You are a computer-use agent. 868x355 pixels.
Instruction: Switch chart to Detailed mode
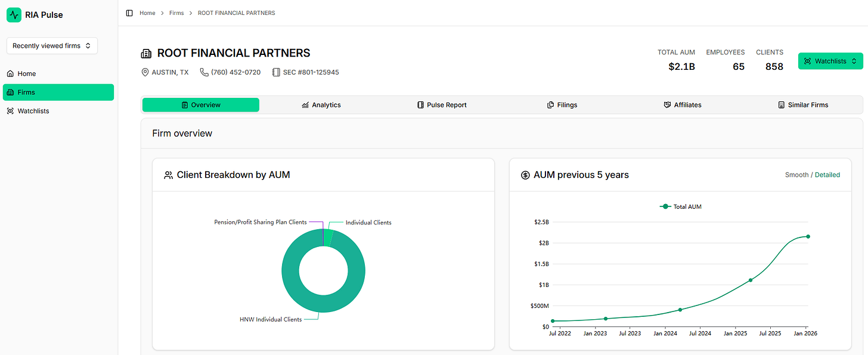(827, 175)
